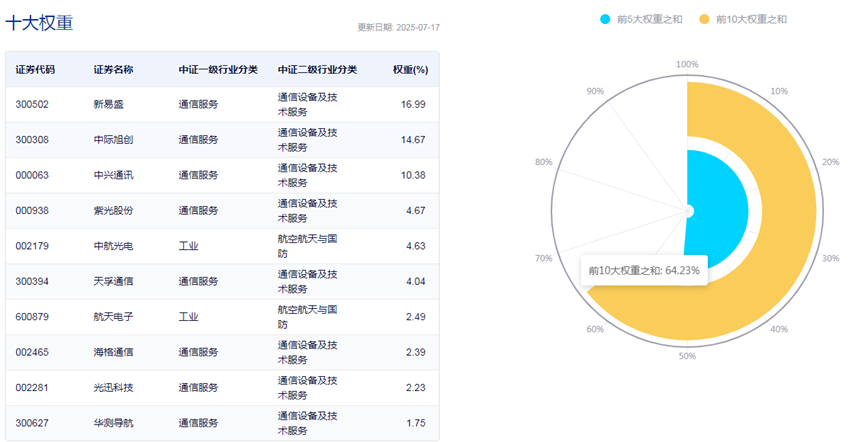
Task: Click the 十大权重 section title
Action: click(x=39, y=23)
